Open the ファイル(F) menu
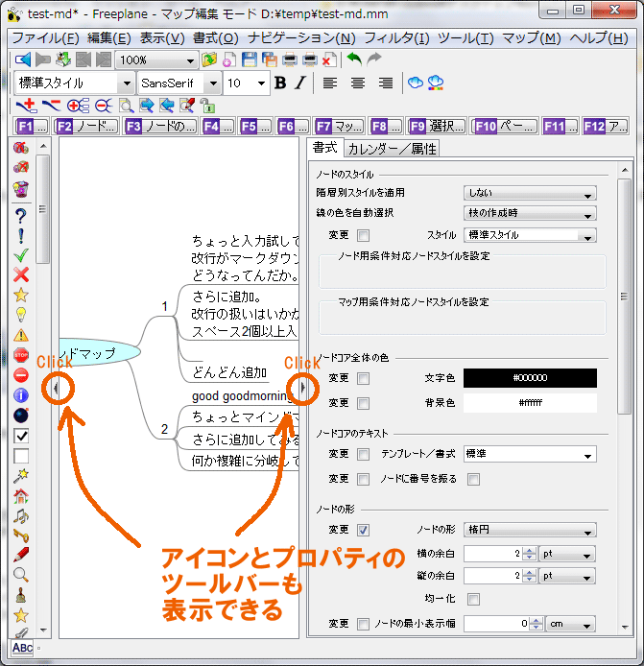Screen dimensions: 644x666 pyautogui.click(x=45, y=38)
